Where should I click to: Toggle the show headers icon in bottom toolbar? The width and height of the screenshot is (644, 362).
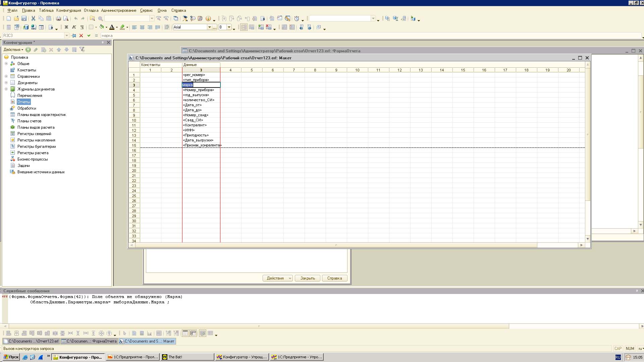tap(193, 333)
